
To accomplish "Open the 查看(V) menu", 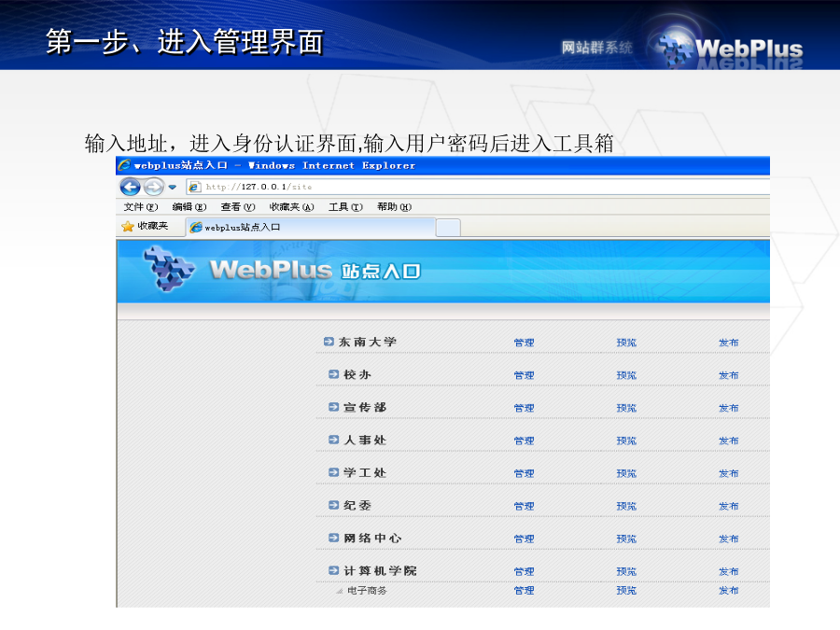I will pyautogui.click(x=238, y=207).
